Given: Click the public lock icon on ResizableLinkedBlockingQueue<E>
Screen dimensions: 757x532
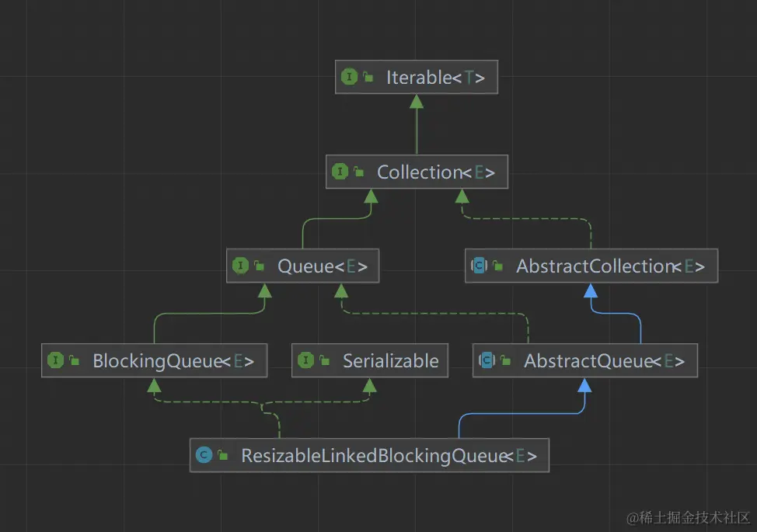Looking at the screenshot, I should pos(222,455).
